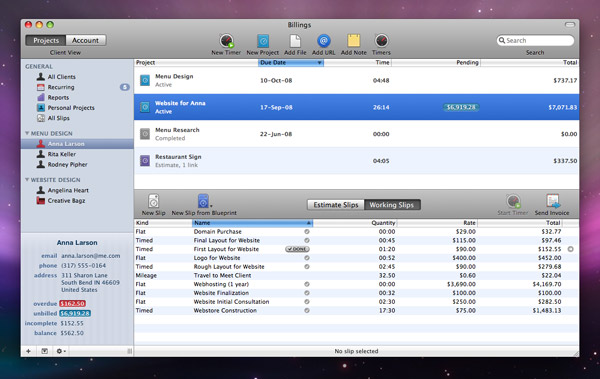The height and width of the screenshot is (379, 600).
Task: Toggle status circle for Domain Purchase slip
Action: [x=307, y=232]
